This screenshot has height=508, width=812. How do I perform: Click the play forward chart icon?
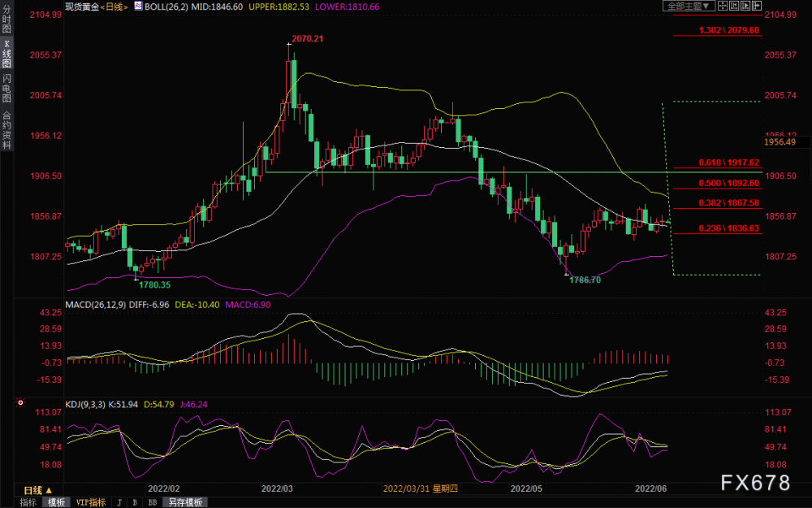(745, 6)
